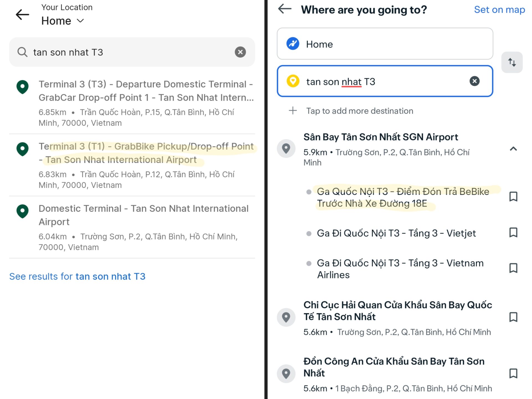Clear the destination field text
532x399 pixels.
click(x=474, y=81)
